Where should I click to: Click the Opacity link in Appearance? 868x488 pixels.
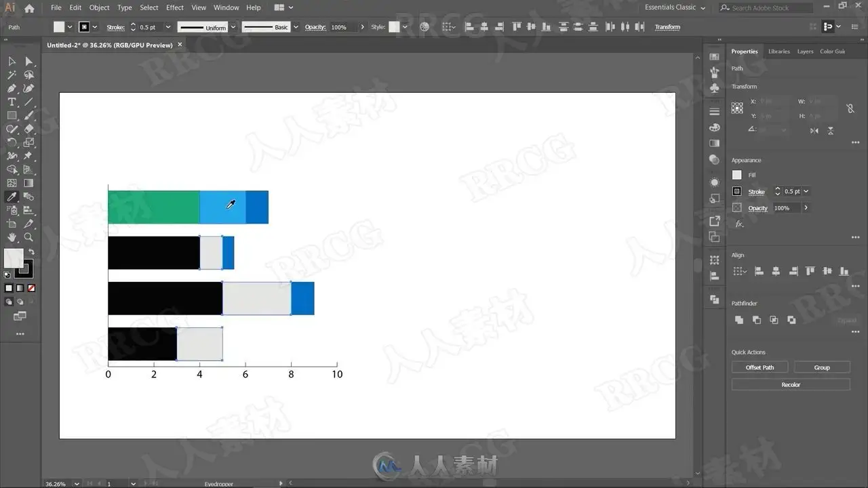[758, 208]
